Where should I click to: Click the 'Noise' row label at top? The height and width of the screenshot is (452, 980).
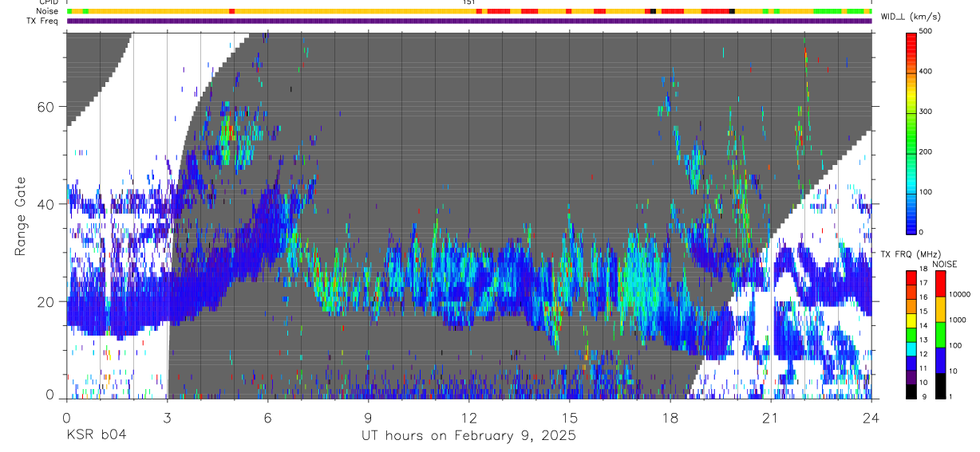[49, 11]
